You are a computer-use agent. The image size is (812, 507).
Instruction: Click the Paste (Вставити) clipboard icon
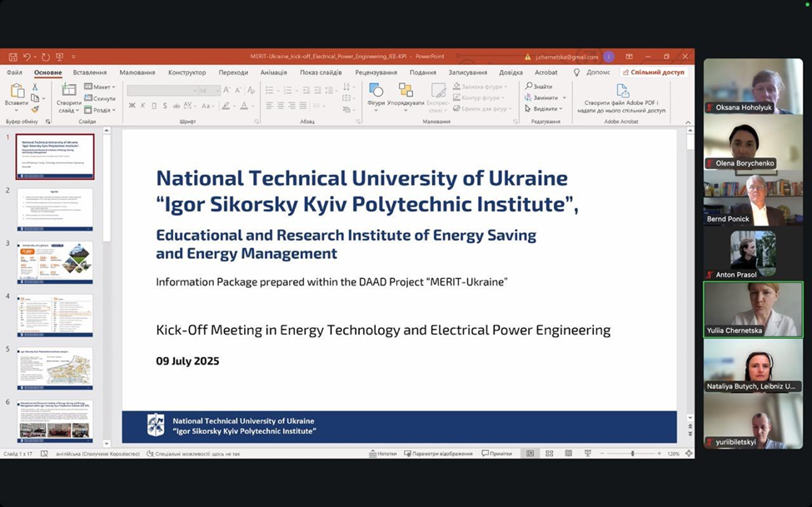[17, 91]
